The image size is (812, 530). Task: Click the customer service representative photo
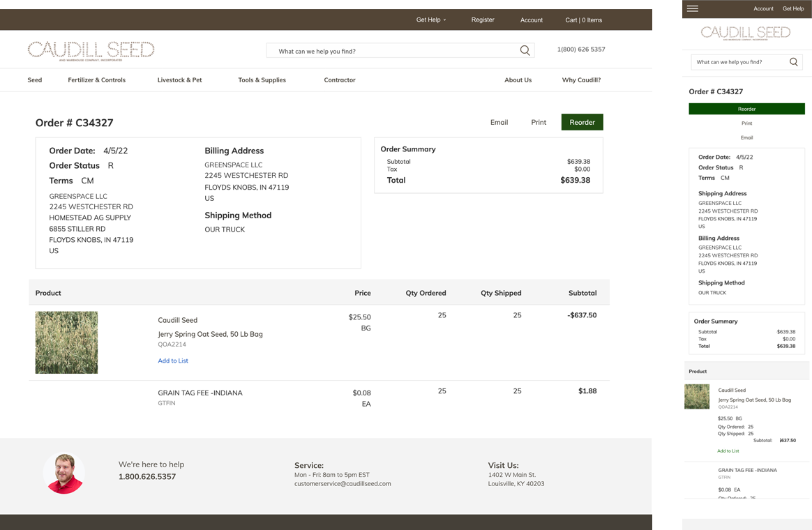tap(64, 473)
